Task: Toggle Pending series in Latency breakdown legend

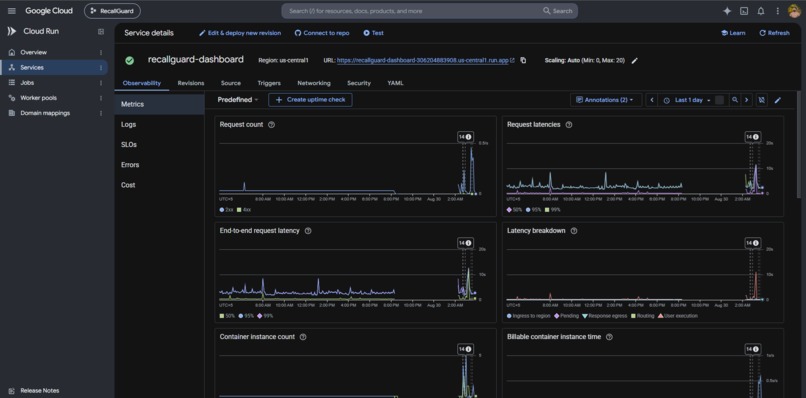Action: point(566,316)
